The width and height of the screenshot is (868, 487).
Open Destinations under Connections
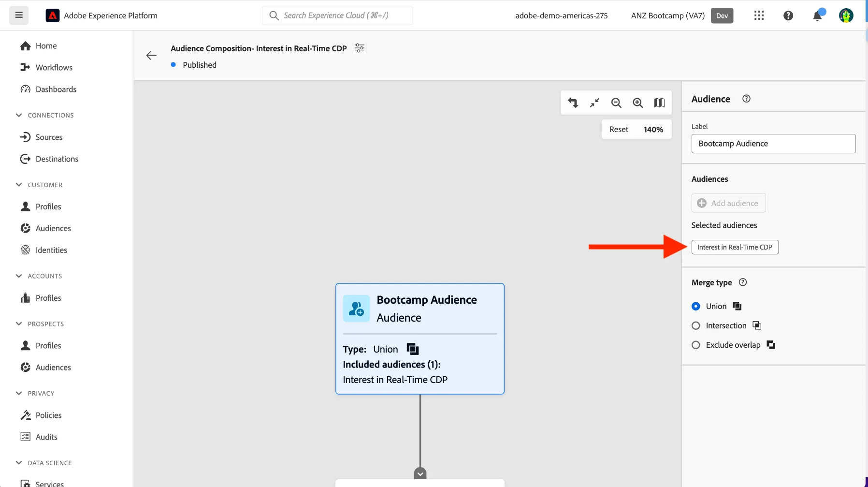coord(57,159)
